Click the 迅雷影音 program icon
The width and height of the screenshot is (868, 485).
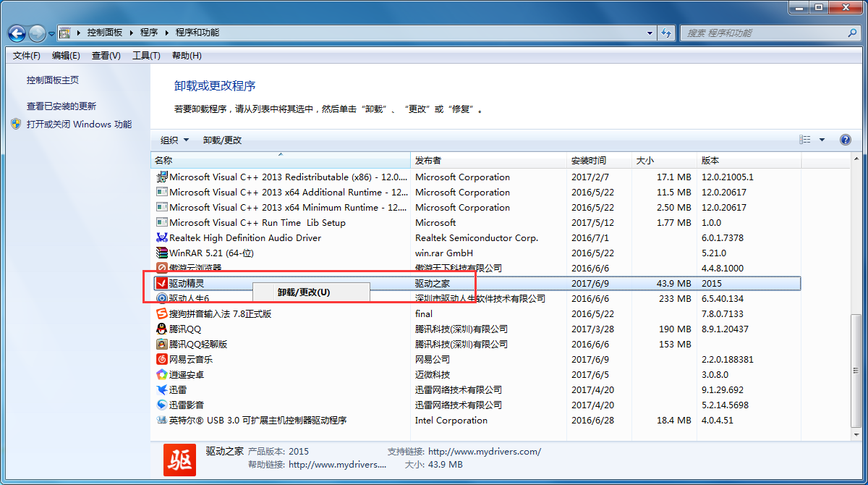[162, 405]
